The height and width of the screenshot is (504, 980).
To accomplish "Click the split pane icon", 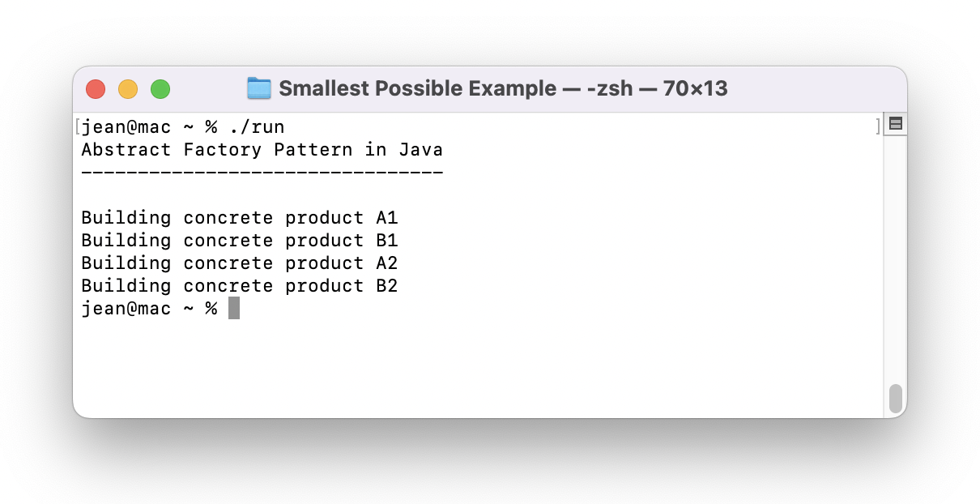I will point(895,124).
